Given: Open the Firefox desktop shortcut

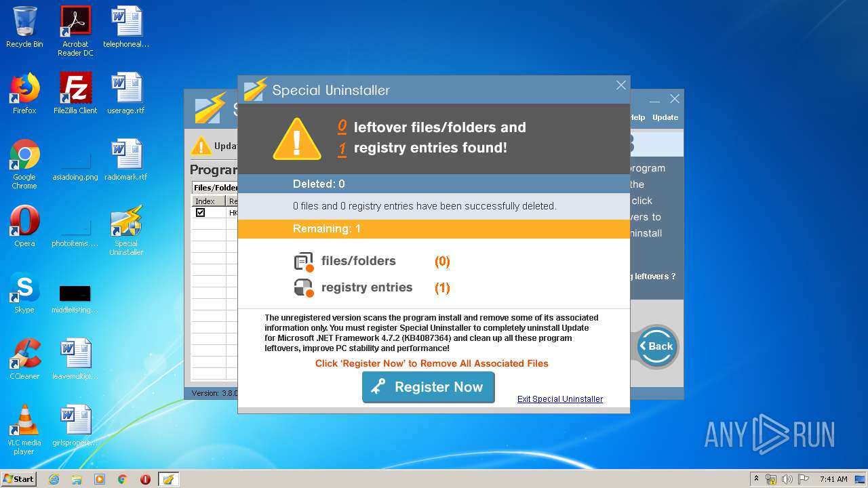Looking at the screenshot, I should [24, 93].
